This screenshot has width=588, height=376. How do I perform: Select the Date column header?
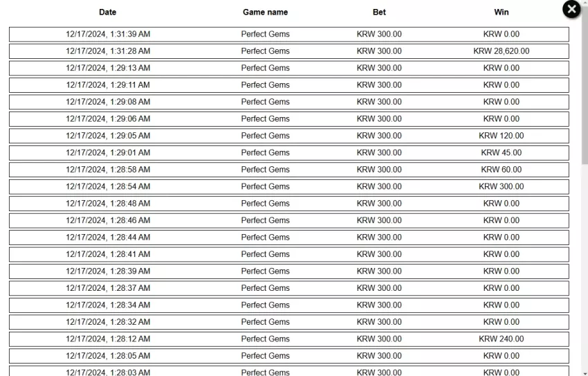[108, 12]
